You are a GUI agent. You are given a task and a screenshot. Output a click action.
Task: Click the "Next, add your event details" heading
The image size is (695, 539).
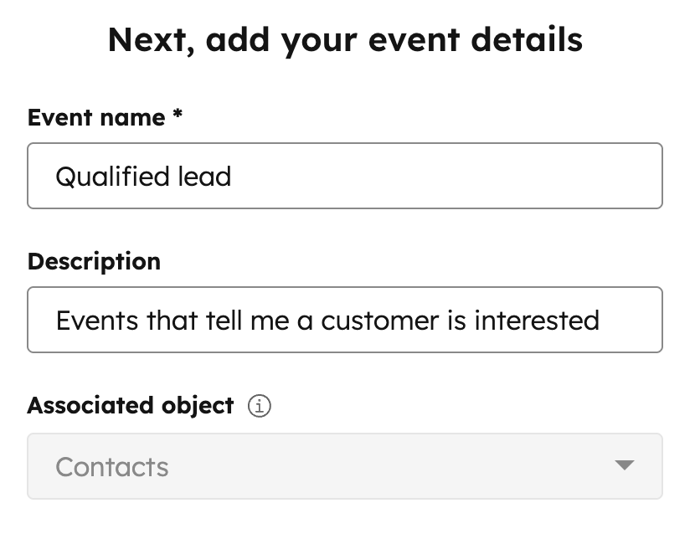[345, 40]
